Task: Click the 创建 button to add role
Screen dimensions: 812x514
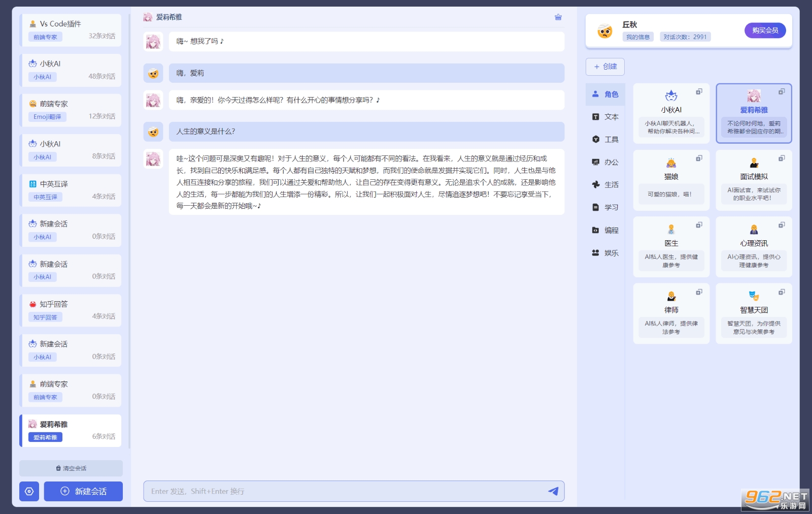Action: [605, 67]
